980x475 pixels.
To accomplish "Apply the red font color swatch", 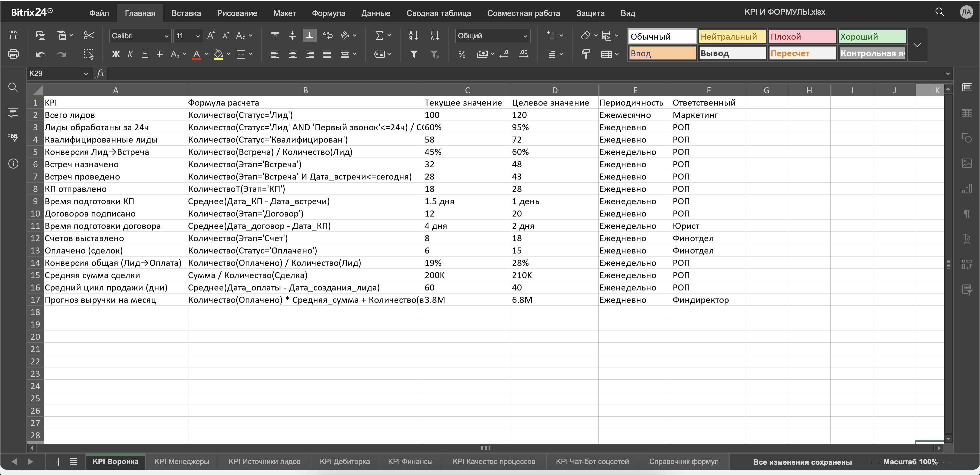I will point(197,55).
